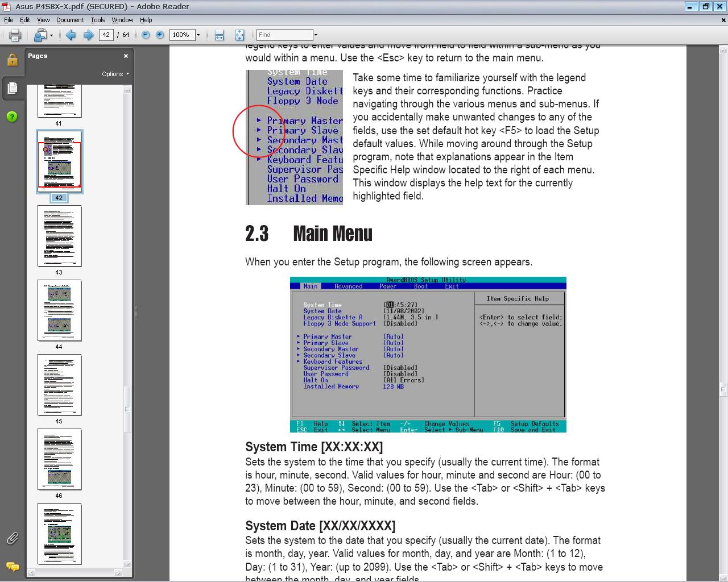Click the scrolling pages fit-width icon

220,35
